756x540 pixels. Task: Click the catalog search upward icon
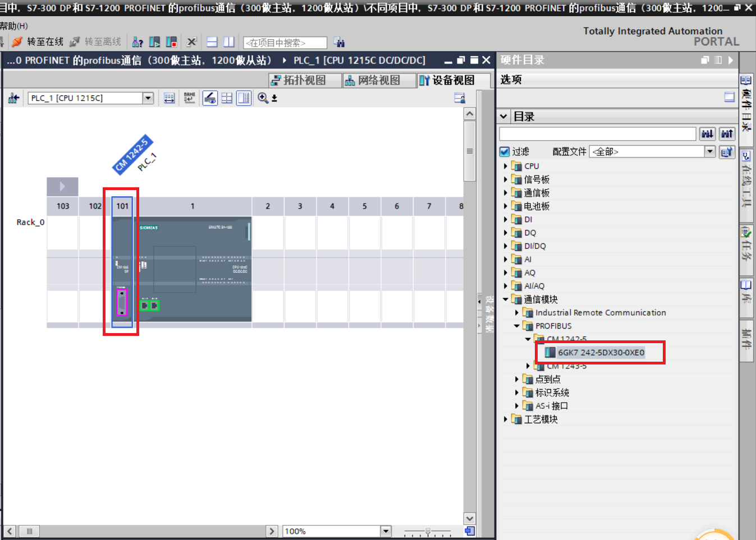(x=727, y=133)
